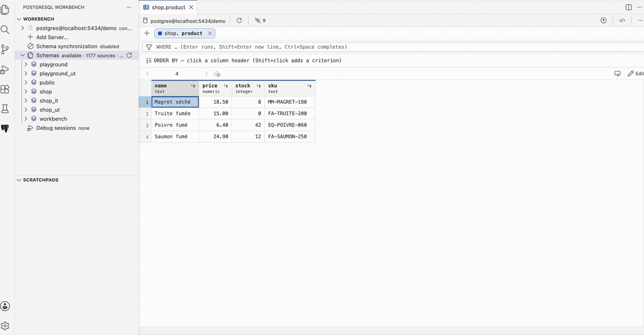This screenshot has width=644, height=335.
Task: Open the Accounts avatar icon
Action: (x=5, y=306)
